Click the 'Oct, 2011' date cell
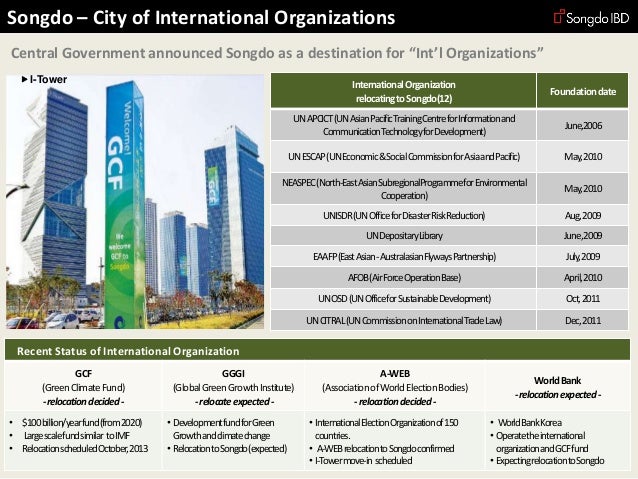The width and height of the screenshot is (638, 479). click(x=583, y=299)
